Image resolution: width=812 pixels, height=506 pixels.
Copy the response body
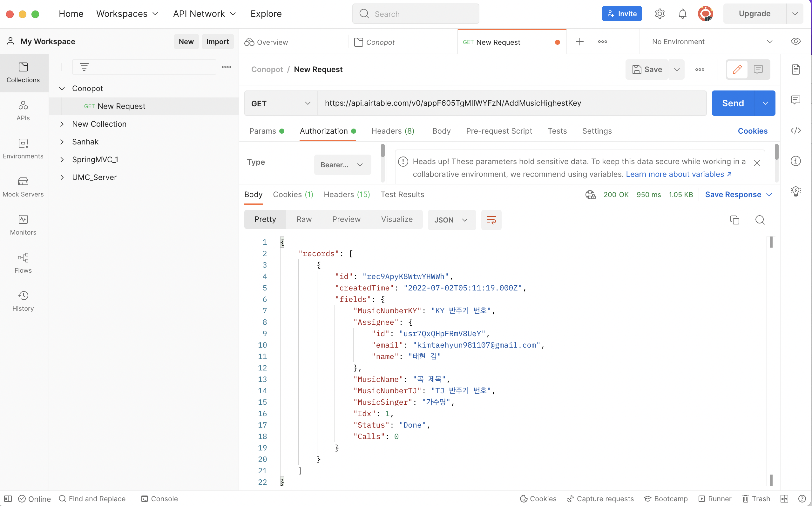[x=735, y=220]
